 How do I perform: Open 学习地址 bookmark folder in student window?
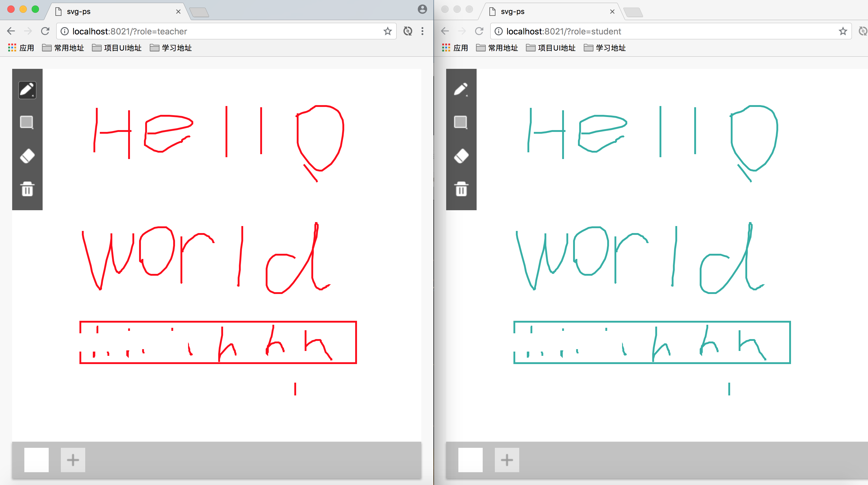pos(605,48)
